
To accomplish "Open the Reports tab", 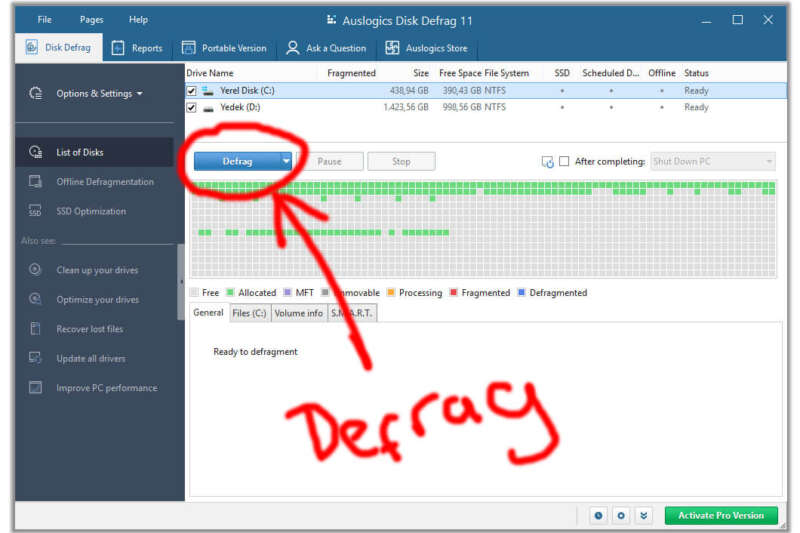I will click(137, 48).
